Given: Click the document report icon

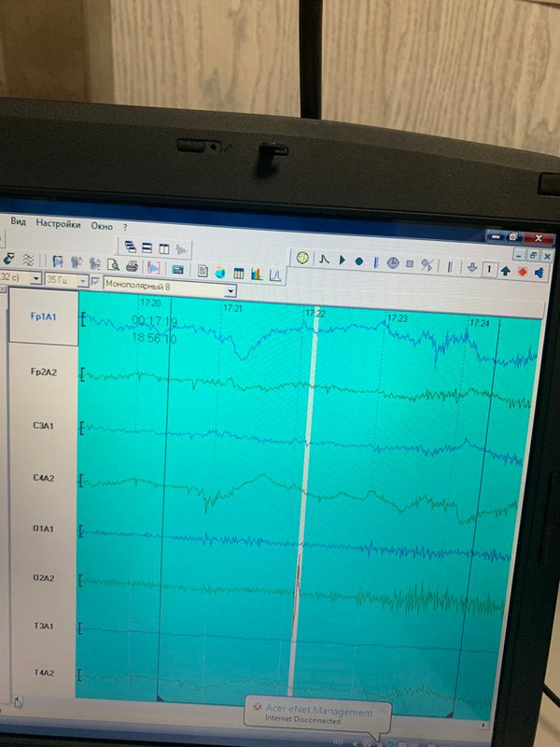Looking at the screenshot, I should (x=203, y=271).
